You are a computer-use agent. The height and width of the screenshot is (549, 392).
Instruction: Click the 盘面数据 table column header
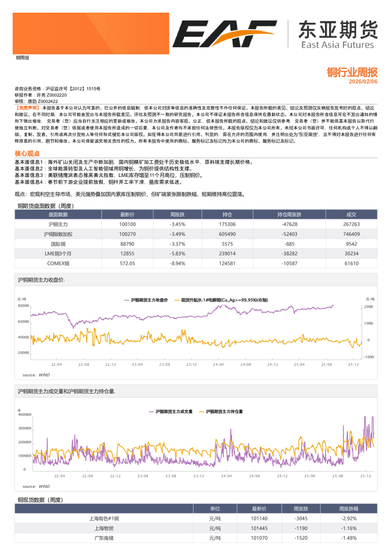[x=58, y=214]
